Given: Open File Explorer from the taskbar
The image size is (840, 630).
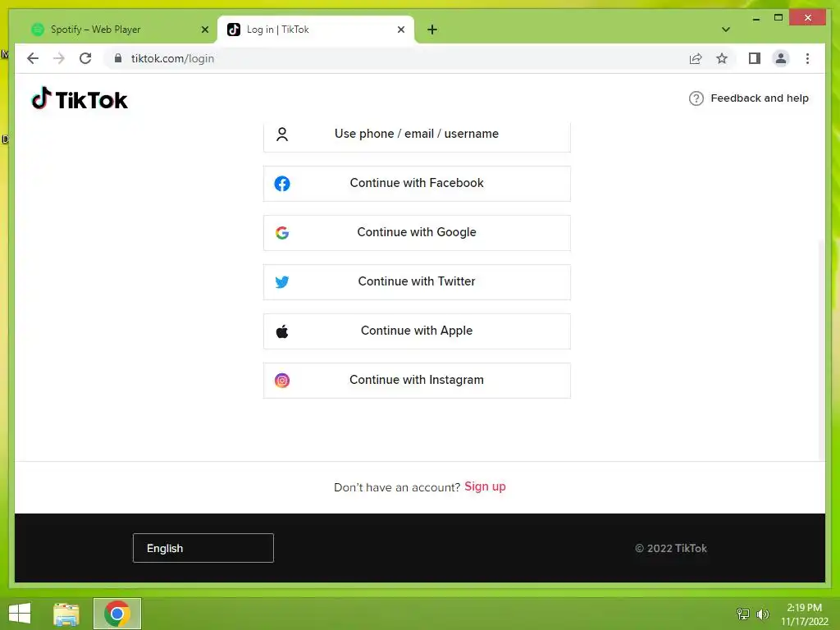Looking at the screenshot, I should coord(66,614).
